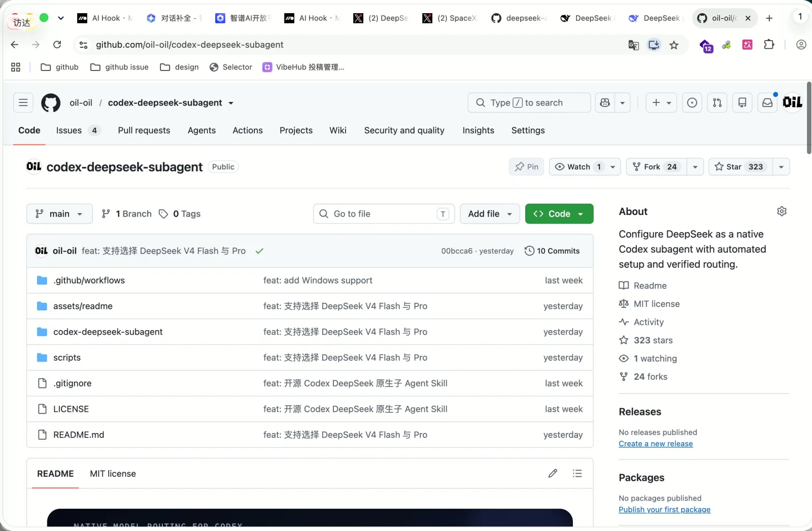
Task: Go to GitHub homepage via Octocat logo
Action: (x=51, y=103)
